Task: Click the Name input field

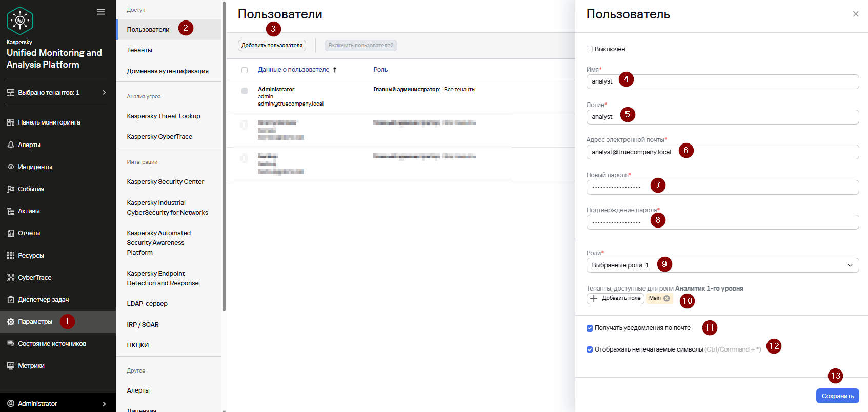Action: point(722,81)
